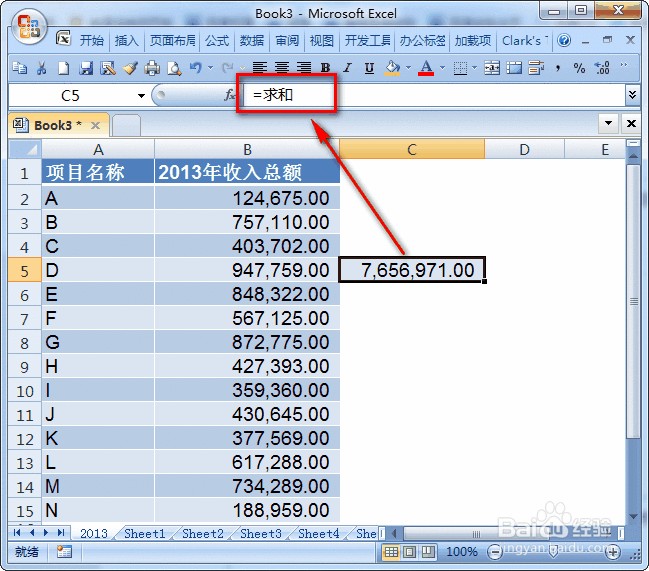Open the round Office button menu
This screenshot has height=571, width=649.
[x=28, y=26]
